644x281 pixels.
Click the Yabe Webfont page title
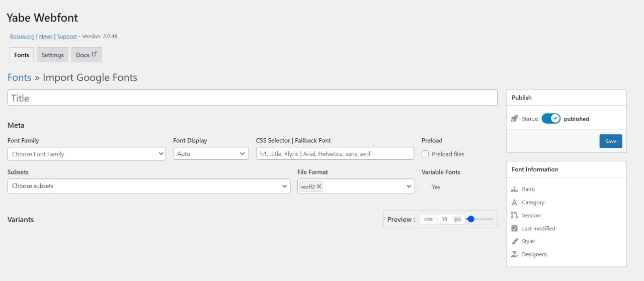(42, 18)
